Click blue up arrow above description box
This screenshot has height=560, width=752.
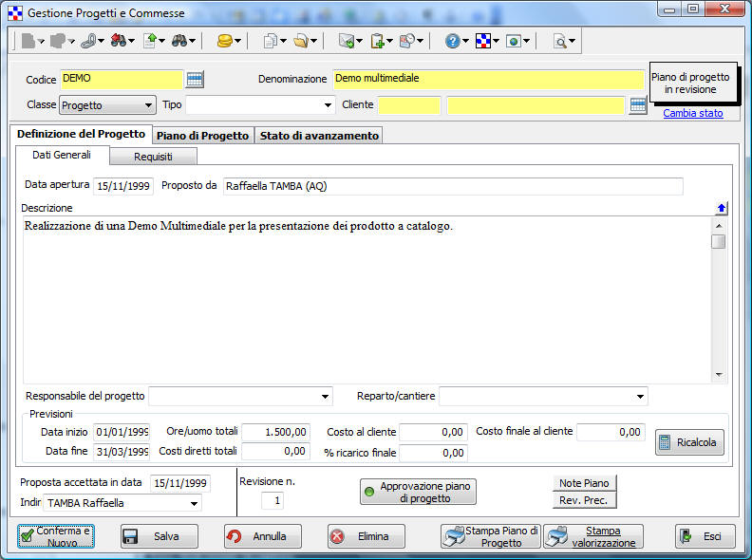click(x=721, y=208)
